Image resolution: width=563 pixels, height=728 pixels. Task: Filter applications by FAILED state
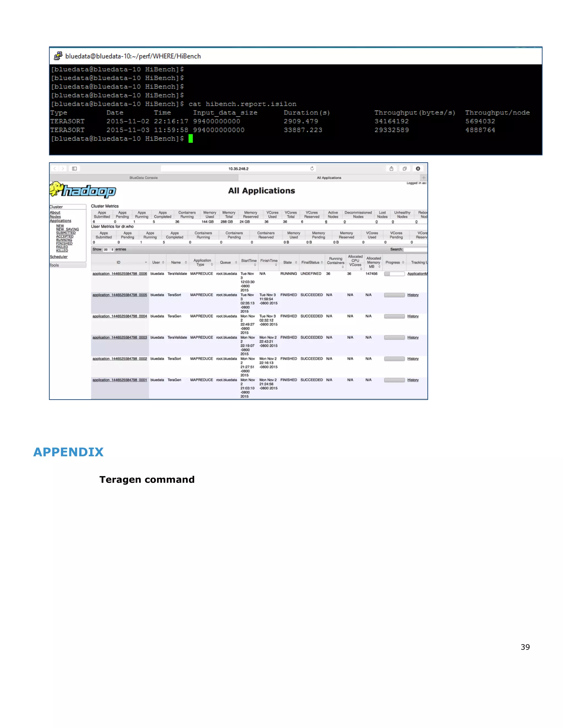(x=62, y=247)
